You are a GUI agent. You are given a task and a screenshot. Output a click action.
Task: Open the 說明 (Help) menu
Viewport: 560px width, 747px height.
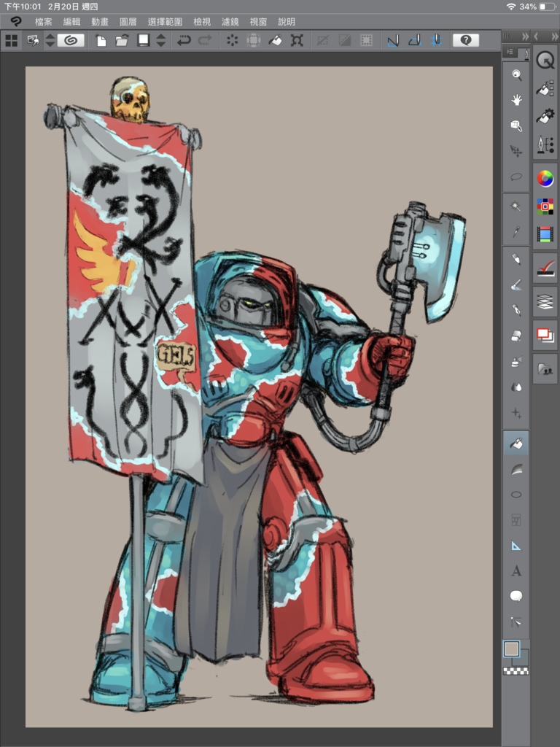pyautogui.click(x=287, y=21)
